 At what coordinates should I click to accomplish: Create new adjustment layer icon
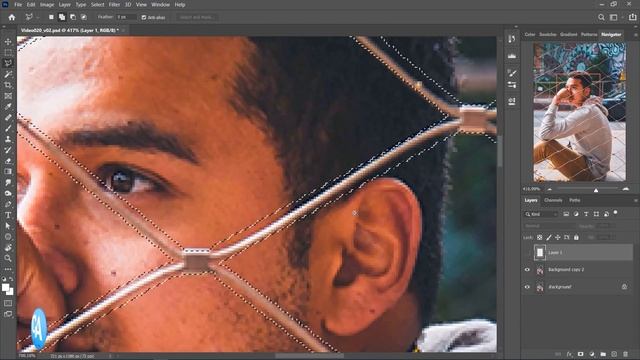[592, 354]
